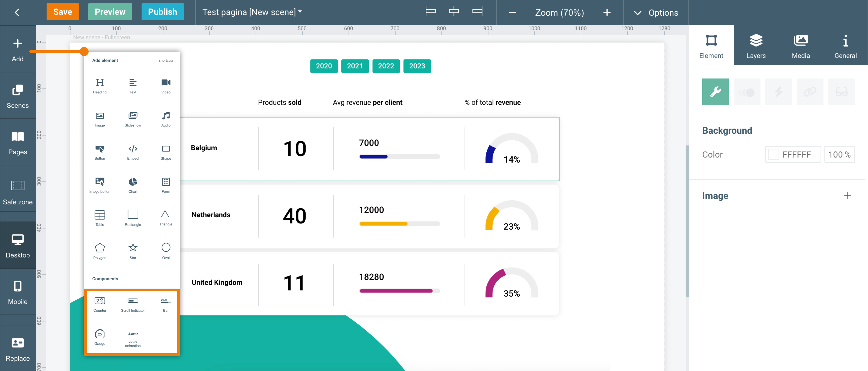This screenshot has height=371, width=868.
Task: Add a Triangle shape
Action: [x=166, y=218]
